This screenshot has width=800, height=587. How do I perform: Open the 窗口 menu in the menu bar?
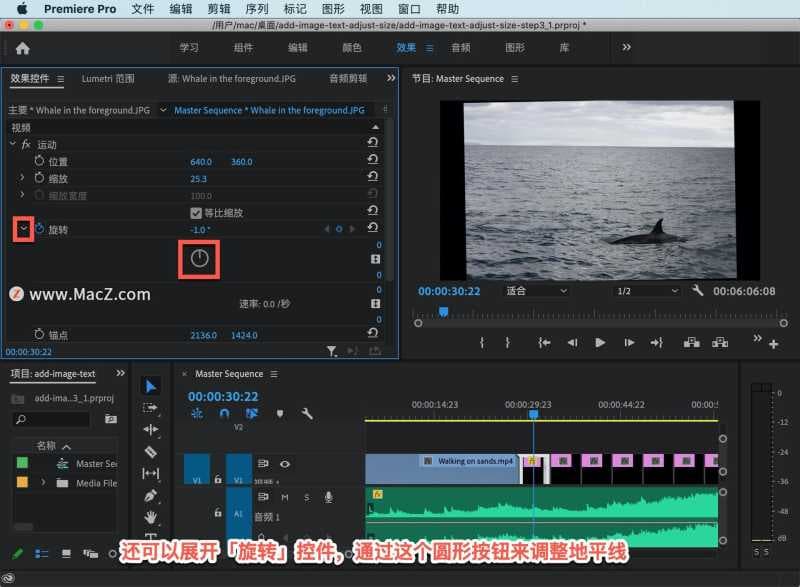[409, 9]
